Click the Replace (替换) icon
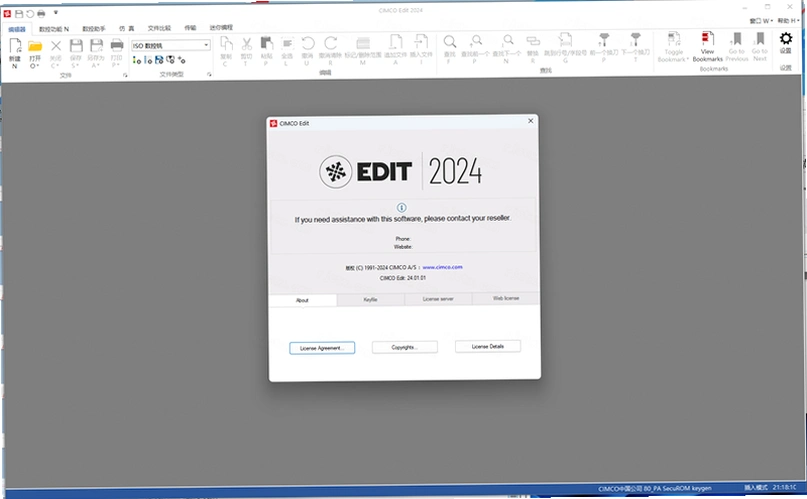Viewport: 807px width, 499px height. [533, 41]
